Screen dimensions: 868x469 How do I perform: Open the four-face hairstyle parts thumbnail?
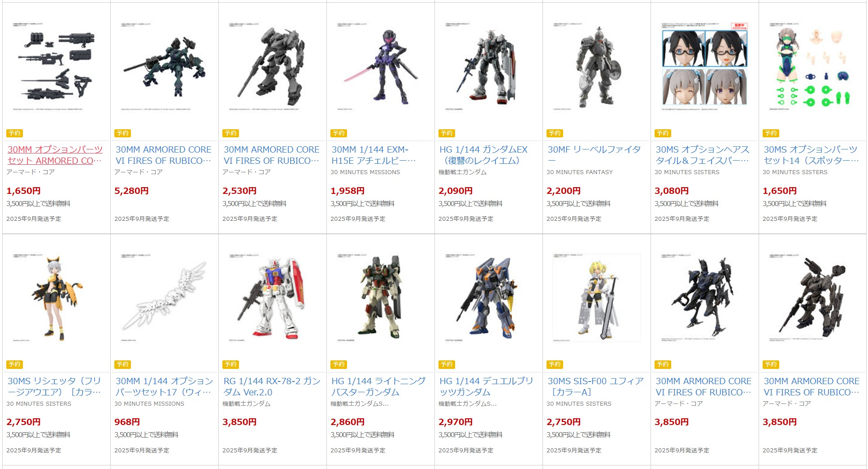pos(705,66)
